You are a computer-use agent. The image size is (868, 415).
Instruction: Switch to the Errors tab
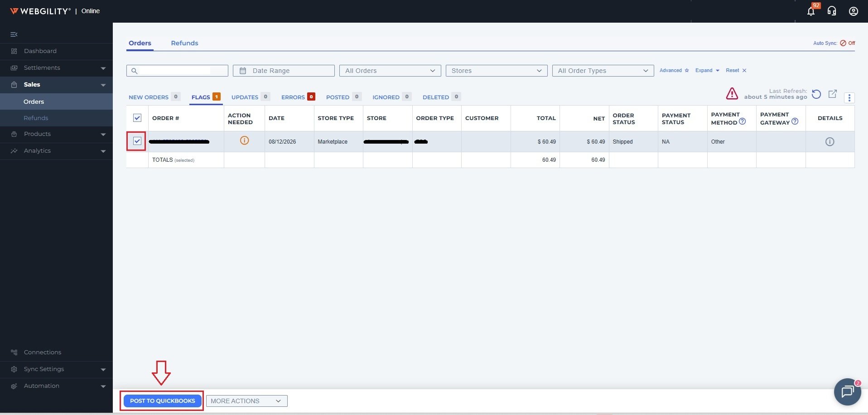[x=298, y=97]
